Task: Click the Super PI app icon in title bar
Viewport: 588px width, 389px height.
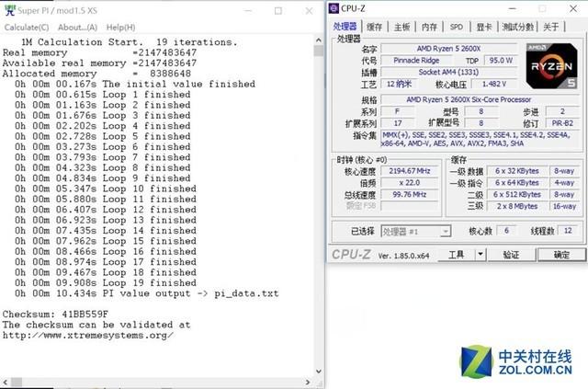Action: 10,10
